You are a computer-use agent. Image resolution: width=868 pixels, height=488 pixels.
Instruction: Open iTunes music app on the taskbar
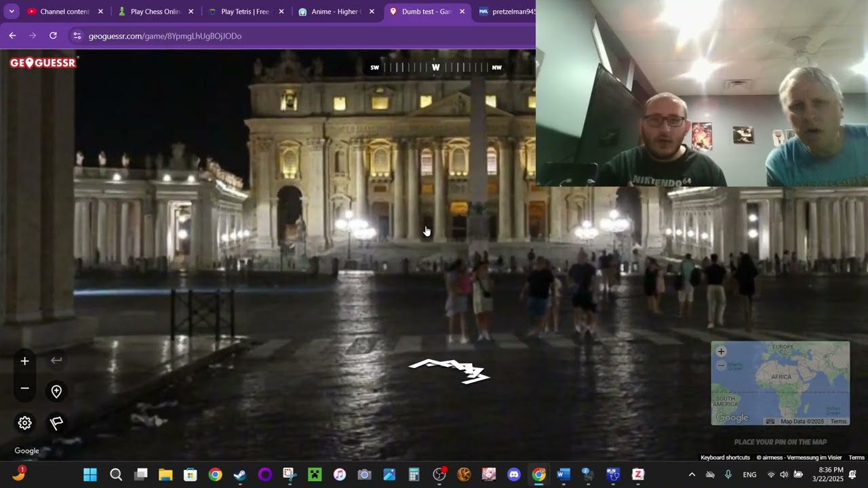coord(340,474)
